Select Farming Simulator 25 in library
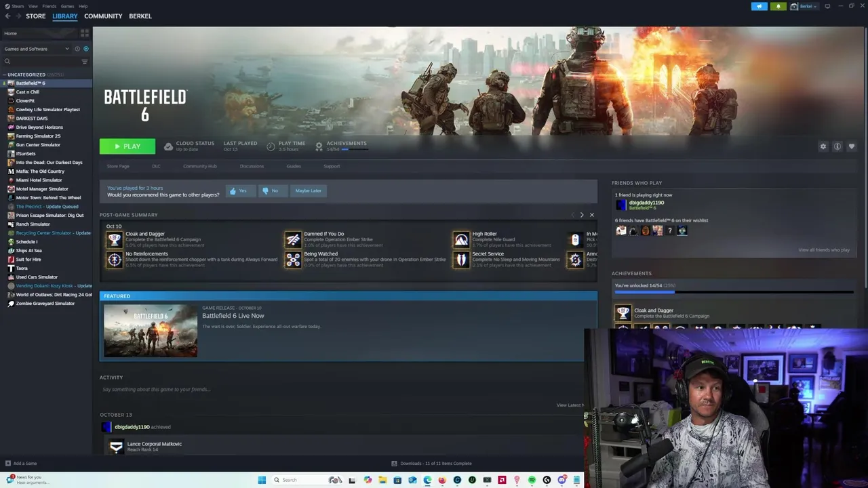Screen dimensions: 868x488 pos(38,136)
